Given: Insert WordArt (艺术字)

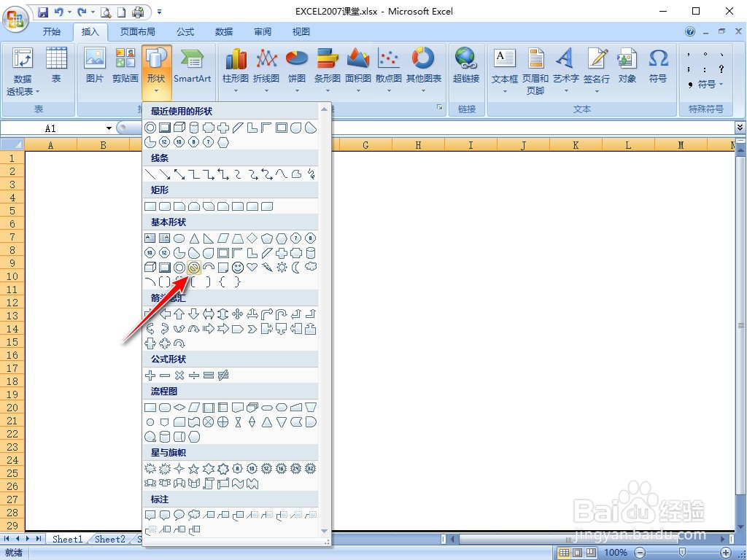Looking at the screenshot, I should point(566,69).
